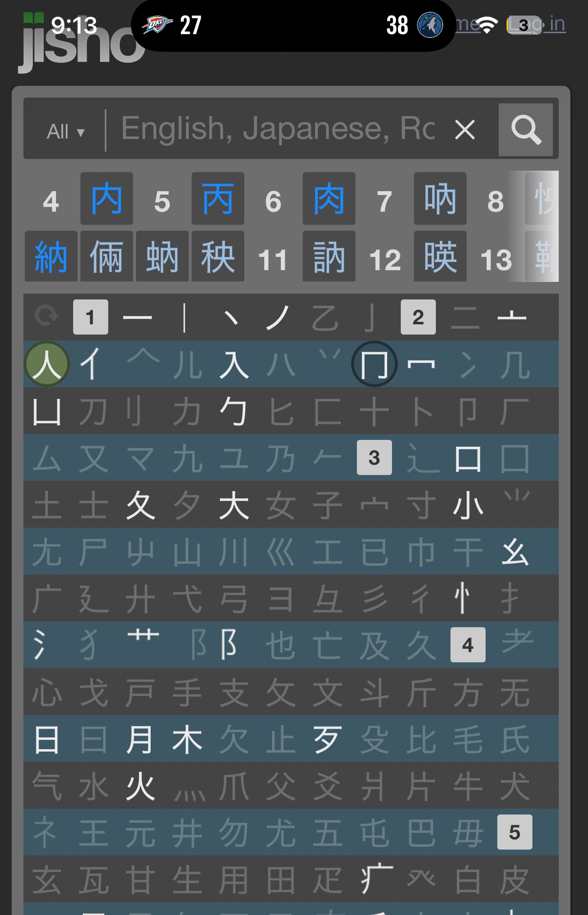The width and height of the screenshot is (588, 915).
Task: Open the All search filter dropdown
Action: [x=66, y=131]
